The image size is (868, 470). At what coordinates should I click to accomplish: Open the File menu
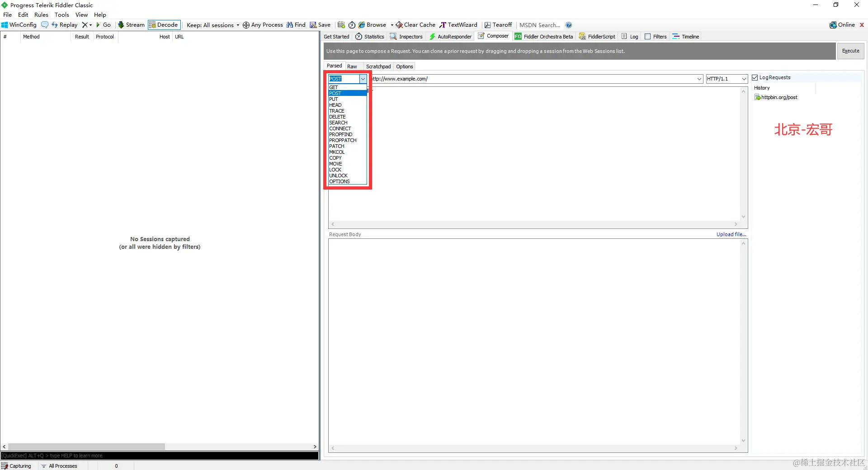[8, 14]
